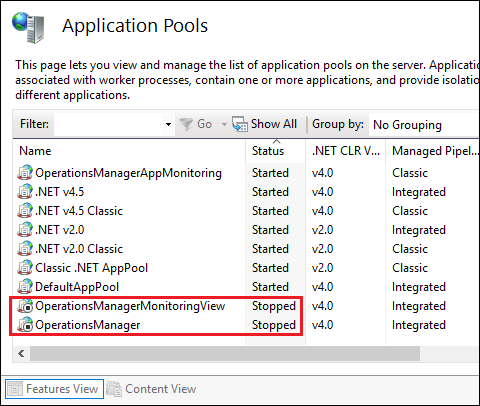Click Started status of DefaultAppPool

(270, 287)
